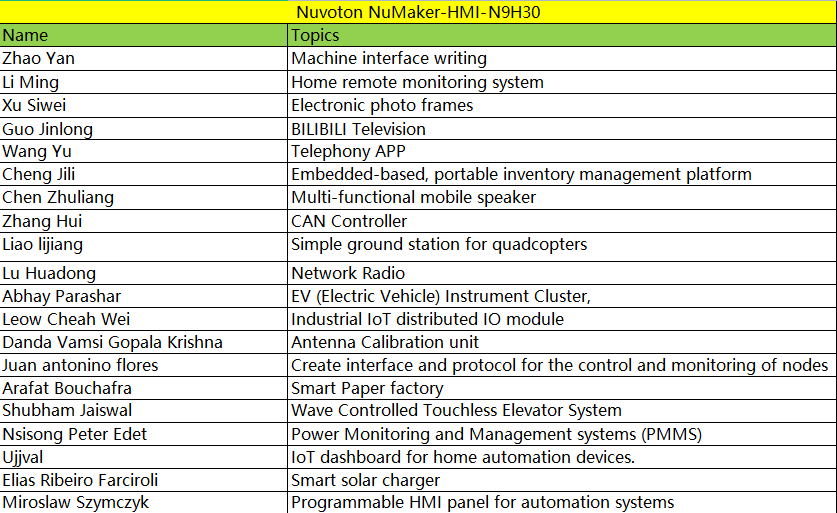Viewport: 837px width, 513px height.
Task: Click the Li Ming name cell
Action: 144,82
